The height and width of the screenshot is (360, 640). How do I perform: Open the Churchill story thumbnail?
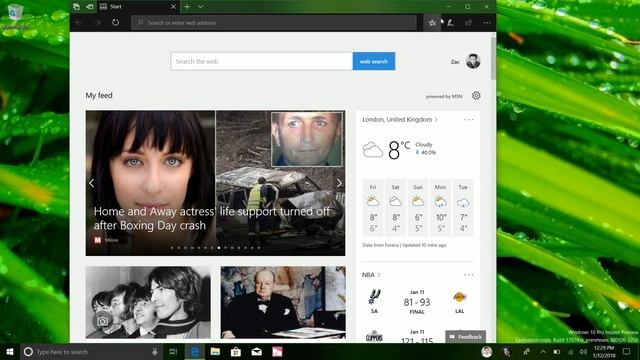(283, 302)
